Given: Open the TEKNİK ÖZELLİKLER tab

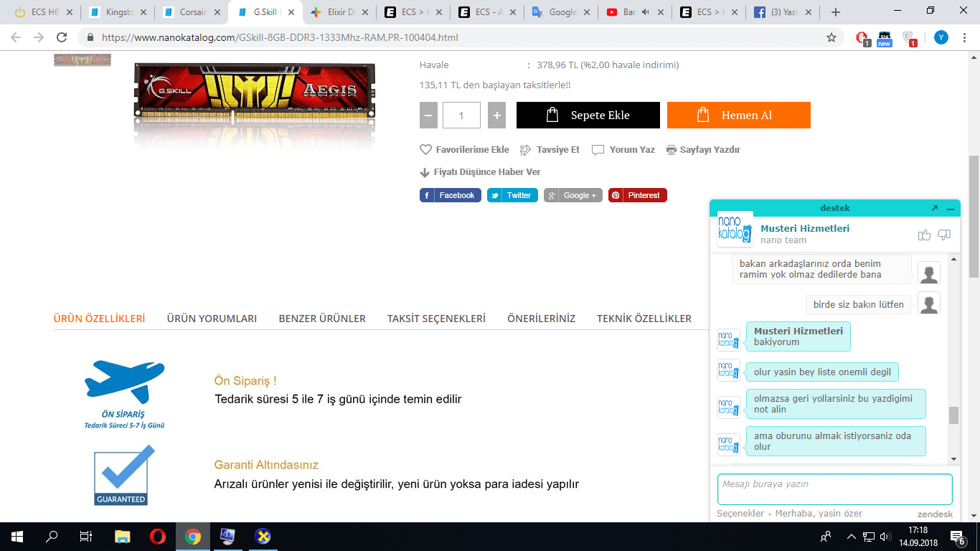Looking at the screenshot, I should [644, 319].
